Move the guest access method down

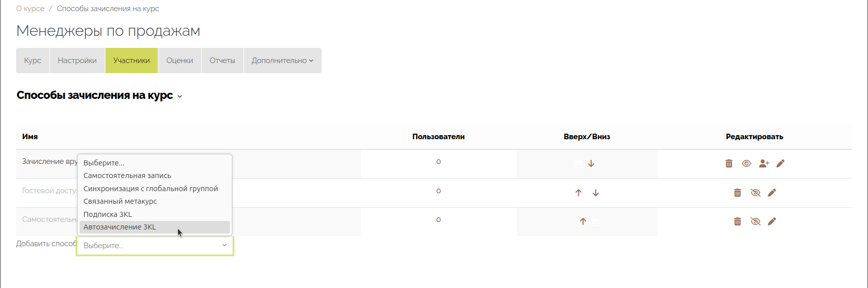pyautogui.click(x=596, y=193)
